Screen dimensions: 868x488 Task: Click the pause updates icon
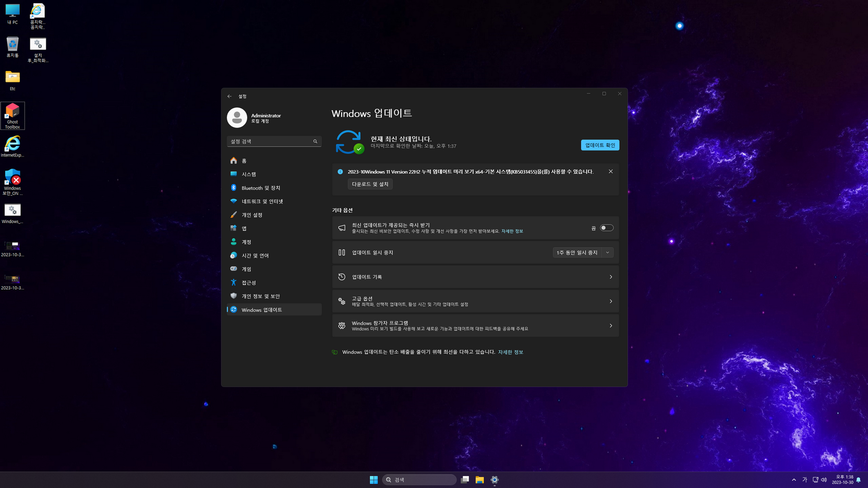pos(342,252)
